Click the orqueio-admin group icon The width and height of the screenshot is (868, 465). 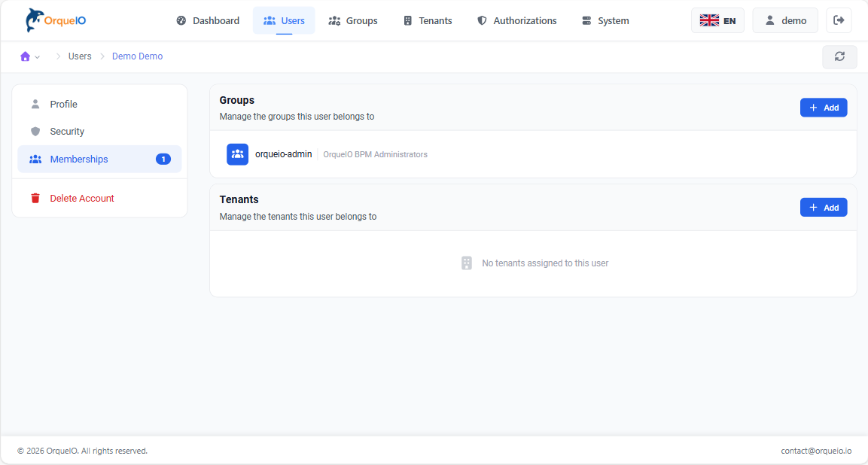237,154
